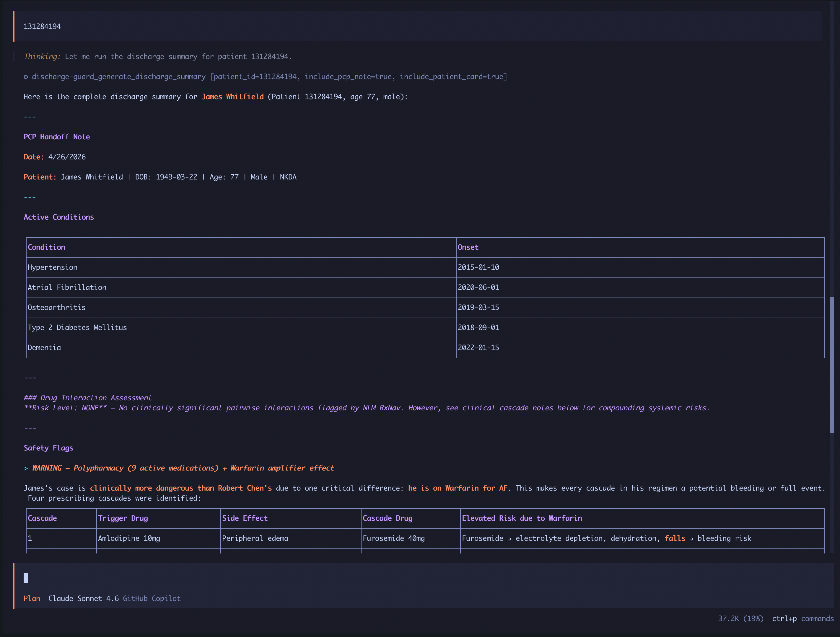This screenshot has height=637, width=840.
Task: Click the vertical scrollbar thumb
Action: coord(832,365)
